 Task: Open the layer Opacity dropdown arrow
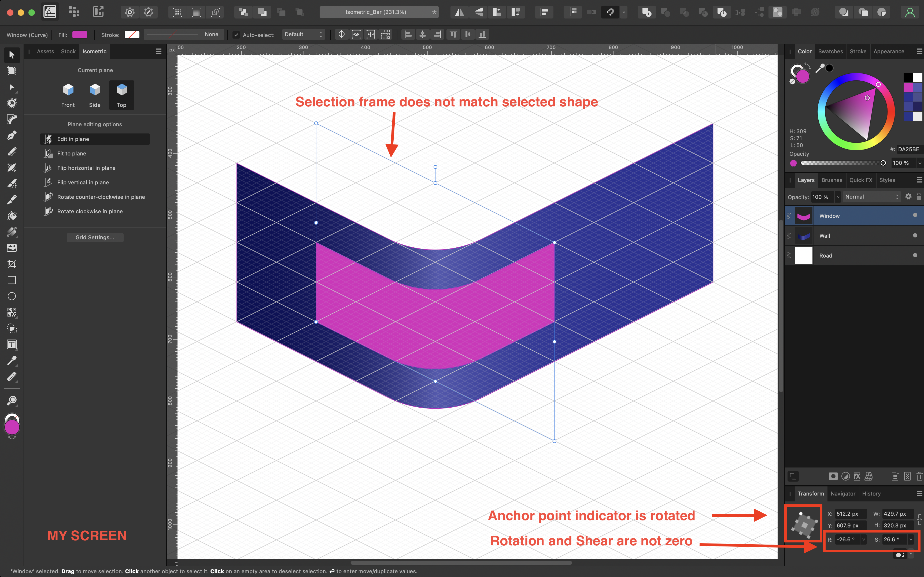(x=838, y=197)
